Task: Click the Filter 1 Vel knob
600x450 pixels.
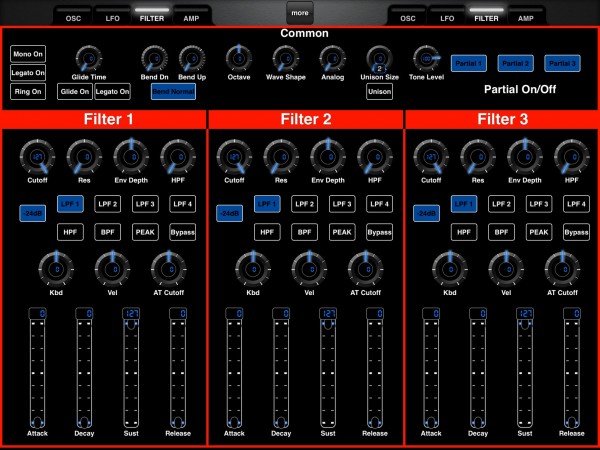Action: [112, 269]
